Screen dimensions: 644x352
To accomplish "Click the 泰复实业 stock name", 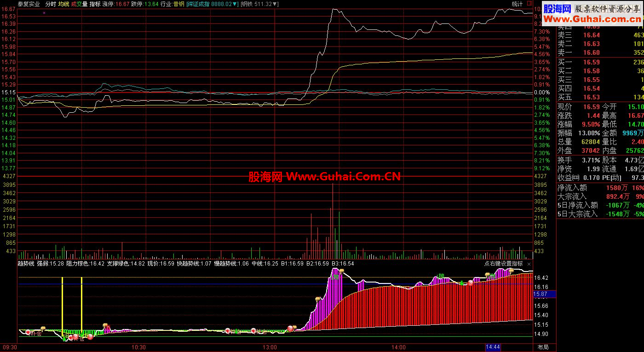I will 29,4.
